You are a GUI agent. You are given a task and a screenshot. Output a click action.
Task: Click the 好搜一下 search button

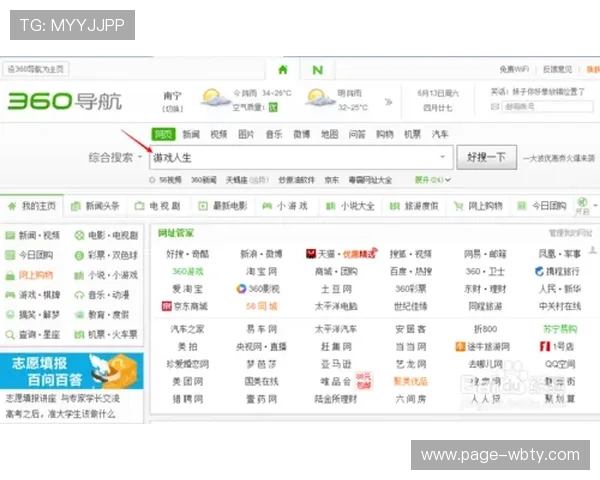click(486, 157)
